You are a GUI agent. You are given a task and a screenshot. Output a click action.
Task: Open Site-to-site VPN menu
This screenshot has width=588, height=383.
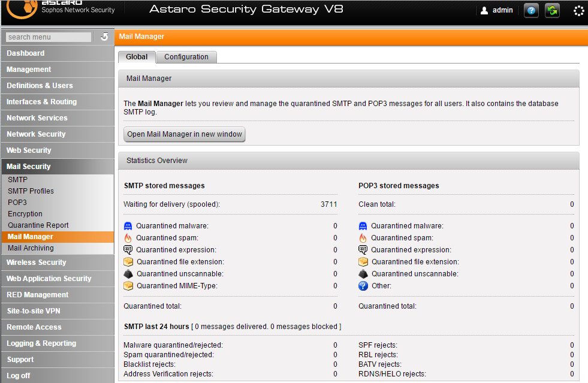click(58, 310)
